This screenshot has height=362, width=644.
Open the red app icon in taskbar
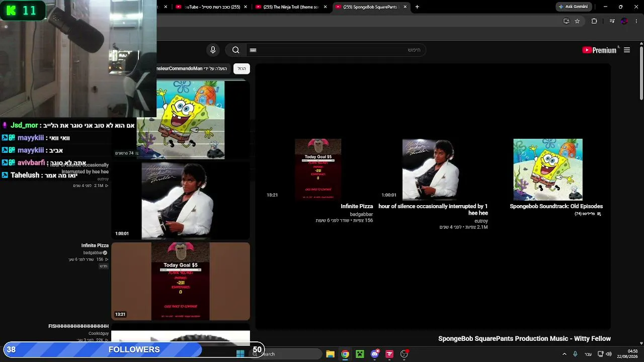coord(389,354)
